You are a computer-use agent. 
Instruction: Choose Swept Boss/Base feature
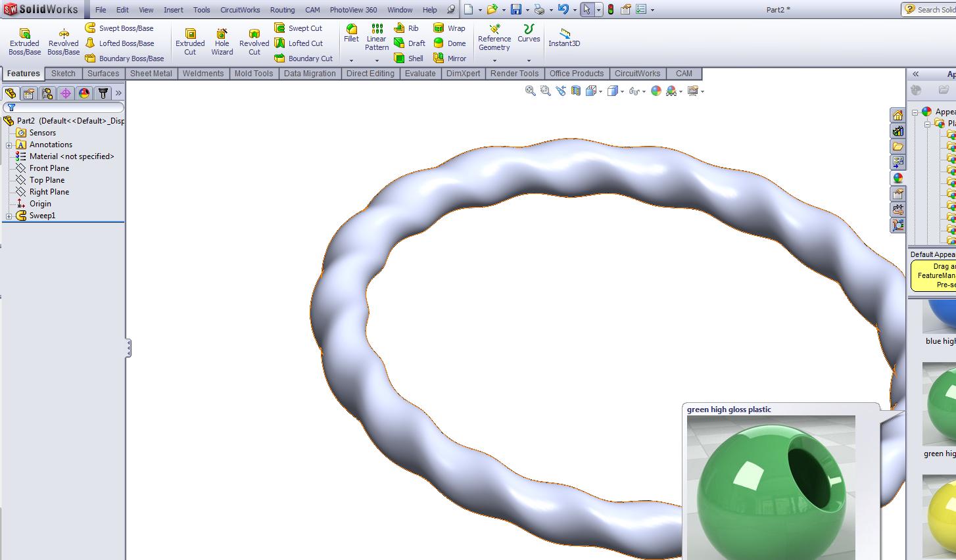point(119,28)
